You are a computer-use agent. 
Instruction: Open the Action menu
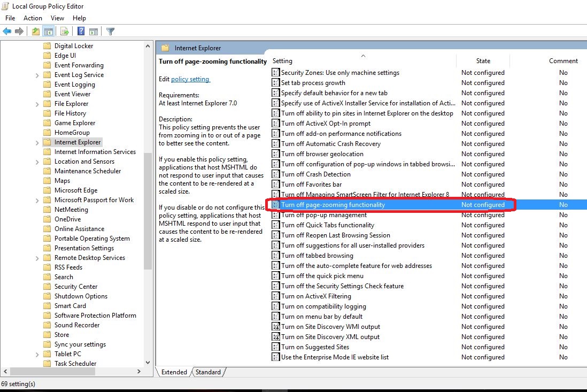click(x=33, y=18)
